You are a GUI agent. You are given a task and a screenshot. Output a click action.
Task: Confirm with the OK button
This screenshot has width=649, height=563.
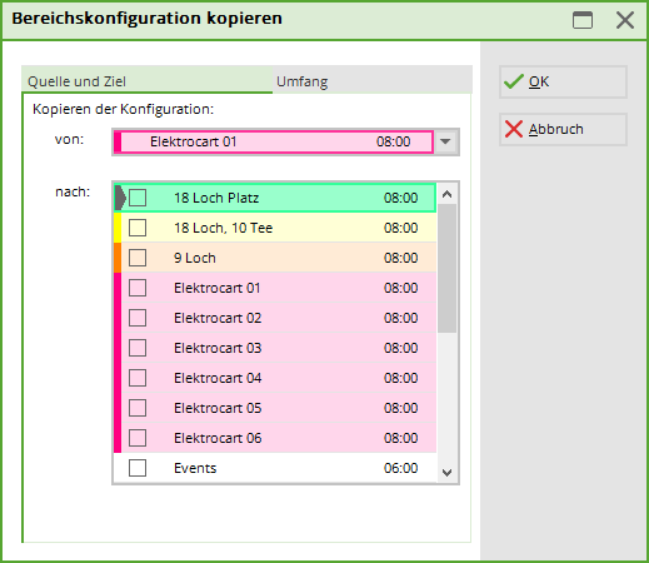click(563, 82)
